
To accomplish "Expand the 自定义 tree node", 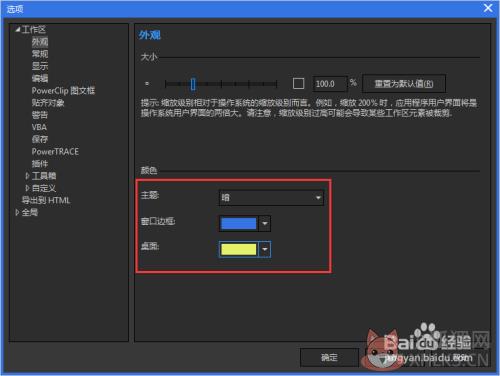I will click(x=27, y=188).
